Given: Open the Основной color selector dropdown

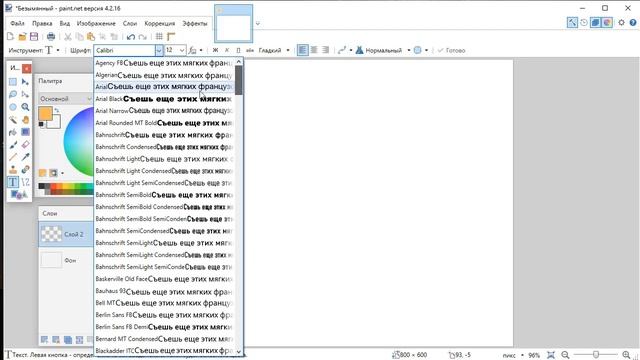Looking at the screenshot, I should point(65,99).
